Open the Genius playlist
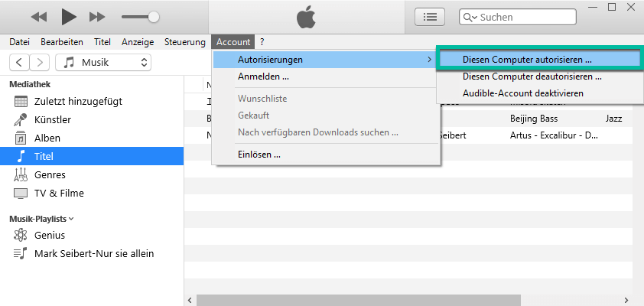Viewport: 644px width, 306px height. (x=92, y=236)
